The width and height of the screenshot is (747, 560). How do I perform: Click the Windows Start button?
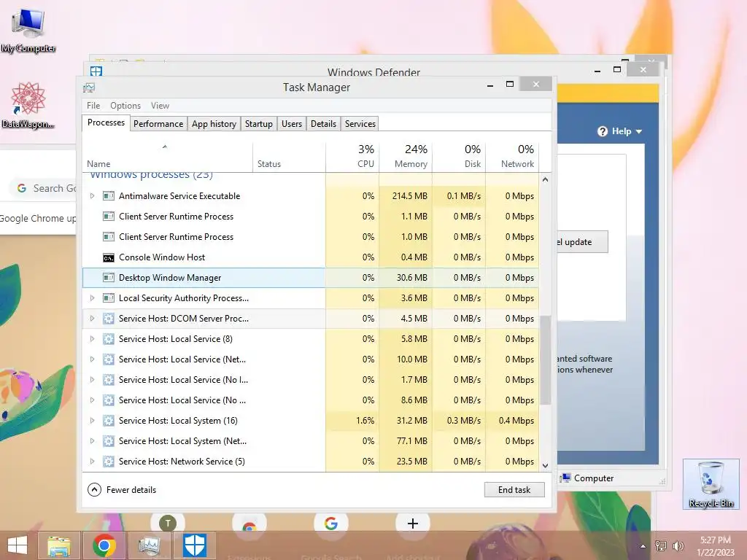tap(18, 545)
